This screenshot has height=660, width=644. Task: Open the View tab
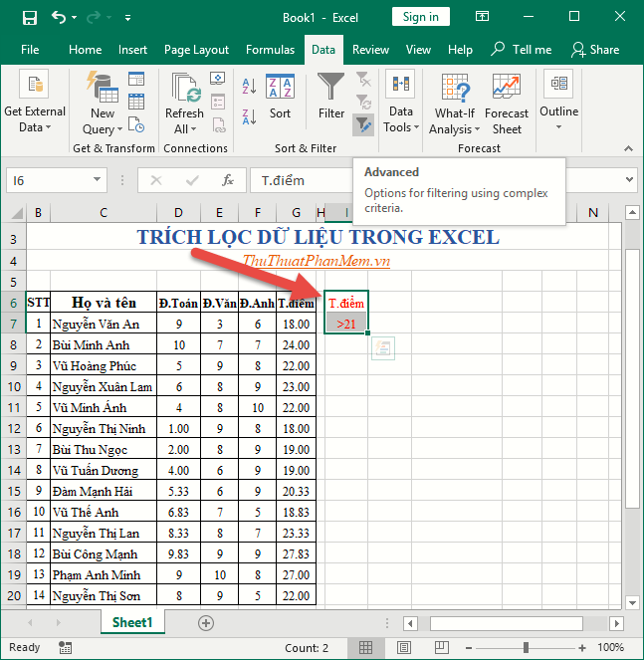(418, 50)
